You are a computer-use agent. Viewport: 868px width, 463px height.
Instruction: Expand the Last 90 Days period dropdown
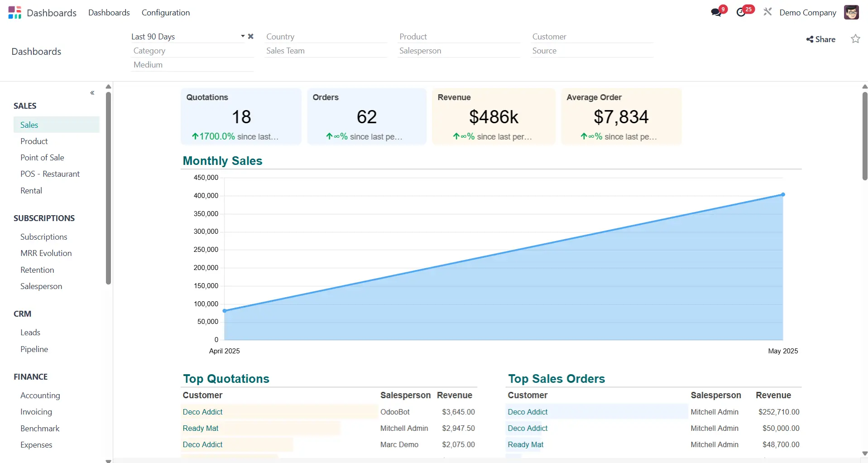(x=243, y=36)
